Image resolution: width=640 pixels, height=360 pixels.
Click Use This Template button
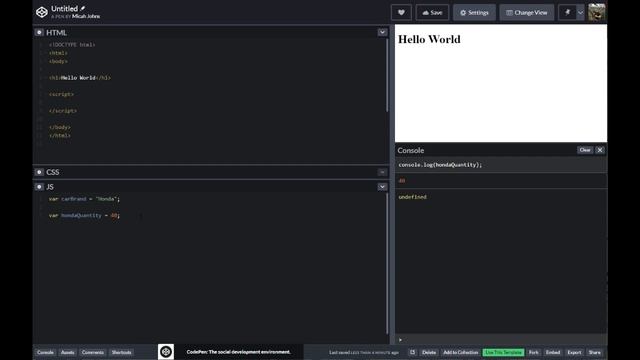[x=503, y=352]
